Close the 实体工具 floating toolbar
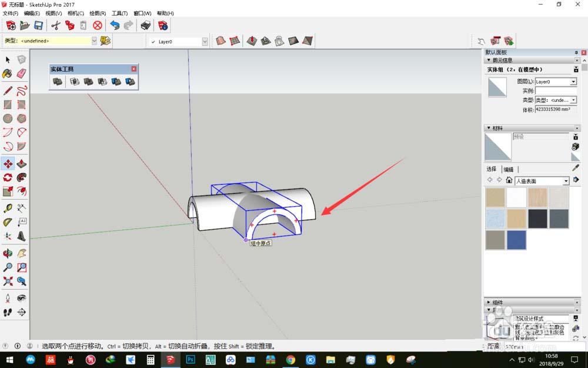 [134, 69]
